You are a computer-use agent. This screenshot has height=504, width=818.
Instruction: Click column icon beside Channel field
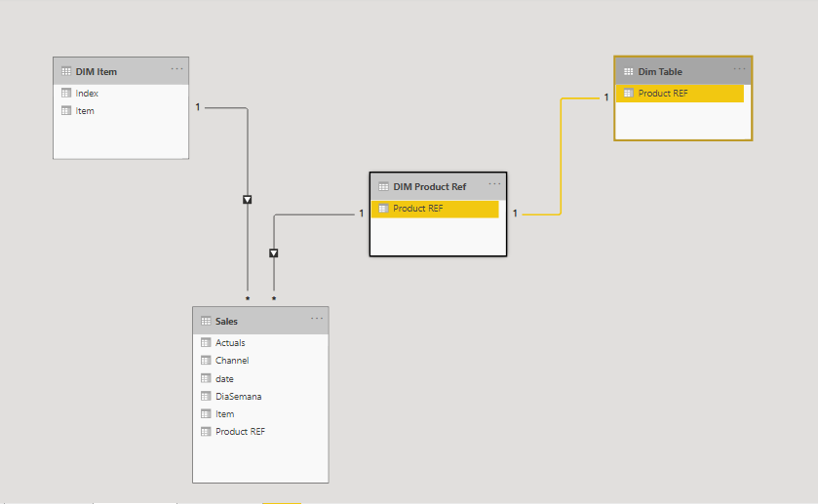pyautogui.click(x=206, y=360)
